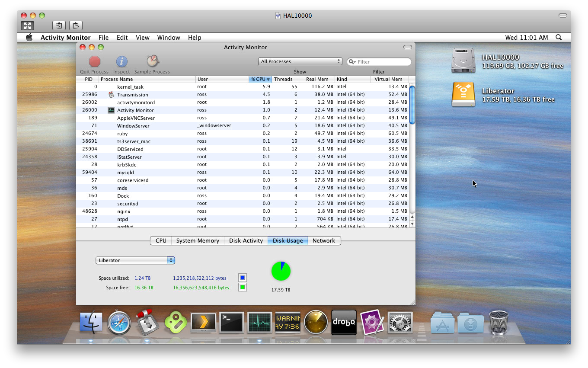Screen dimensions: 588x368
Task: Sort by the % CPU column header
Action: coord(260,79)
